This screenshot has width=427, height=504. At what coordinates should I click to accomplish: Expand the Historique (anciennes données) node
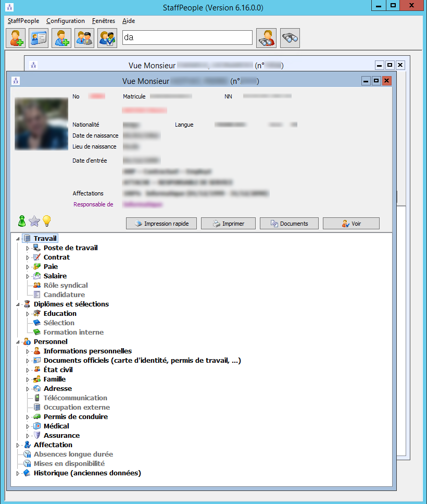click(x=18, y=473)
